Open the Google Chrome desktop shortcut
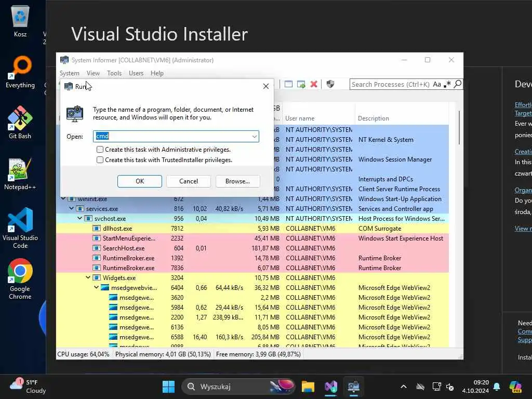The width and height of the screenshot is (532, 399). pos(20,279)
